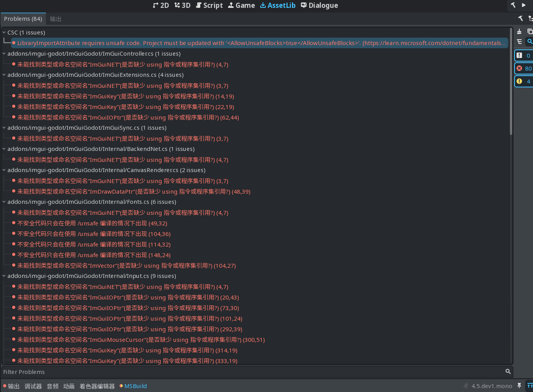Open the 调试器 bottom panel
The height and width of the screenshot is (392, 533).
(x=33, y=386)
